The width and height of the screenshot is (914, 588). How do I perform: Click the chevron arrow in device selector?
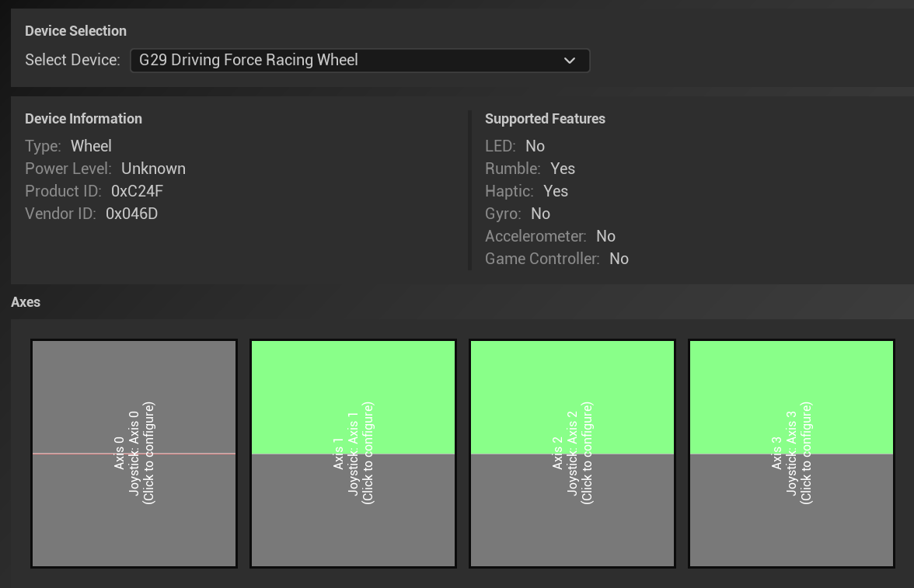(570, 61)
